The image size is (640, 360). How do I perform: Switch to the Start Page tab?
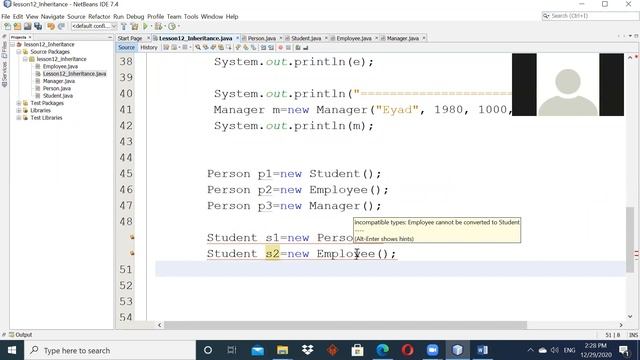point(130,38)
